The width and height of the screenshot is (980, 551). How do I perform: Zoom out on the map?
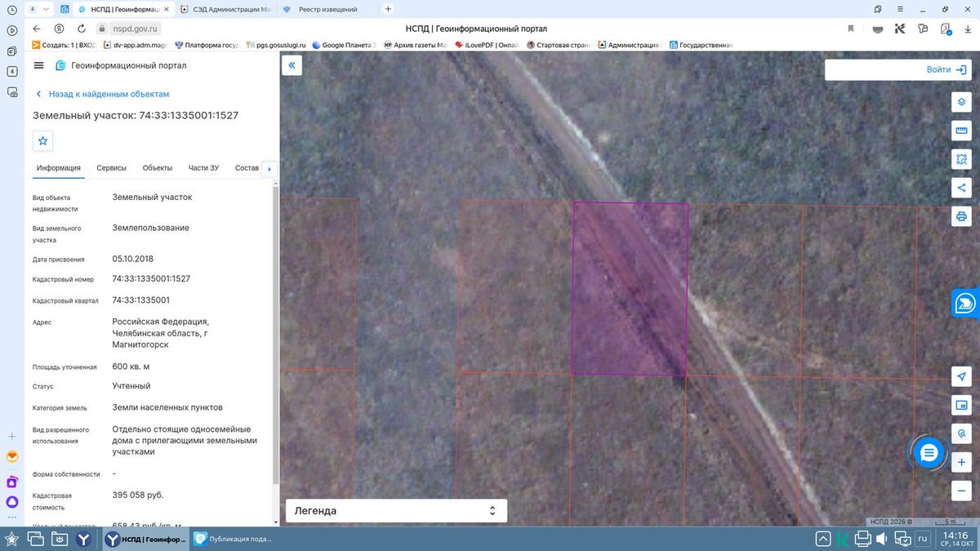(x=961, y=491)
